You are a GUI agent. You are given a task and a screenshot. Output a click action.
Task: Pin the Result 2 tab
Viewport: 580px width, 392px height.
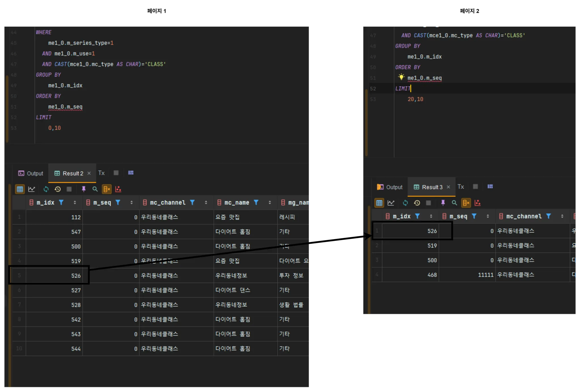point(84,189)
